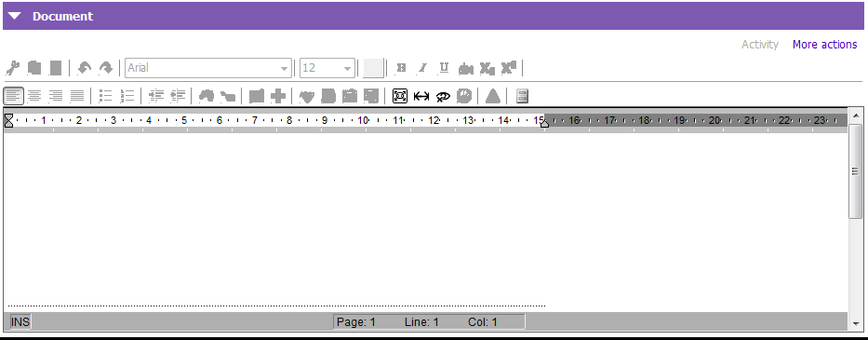
Task: Click the scroll down arrow
Action: tap(856, 323)
